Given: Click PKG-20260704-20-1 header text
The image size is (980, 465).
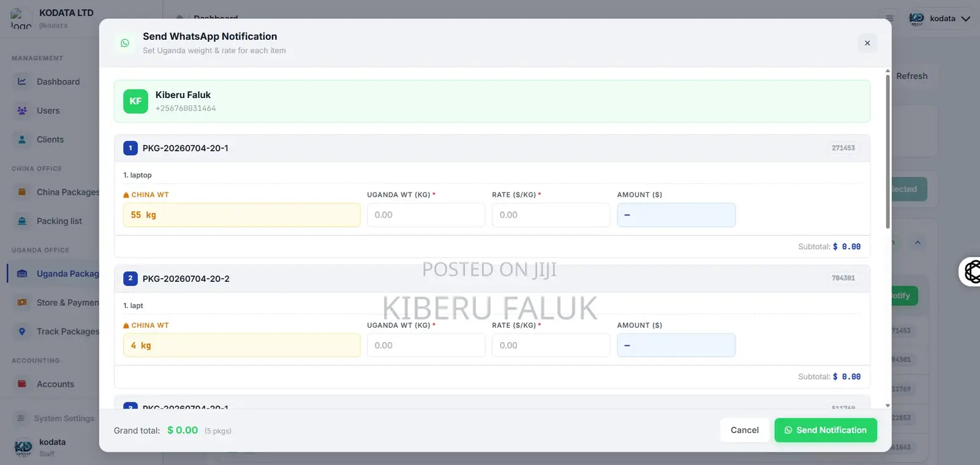Looking at the screenshot, I should 186,148.
